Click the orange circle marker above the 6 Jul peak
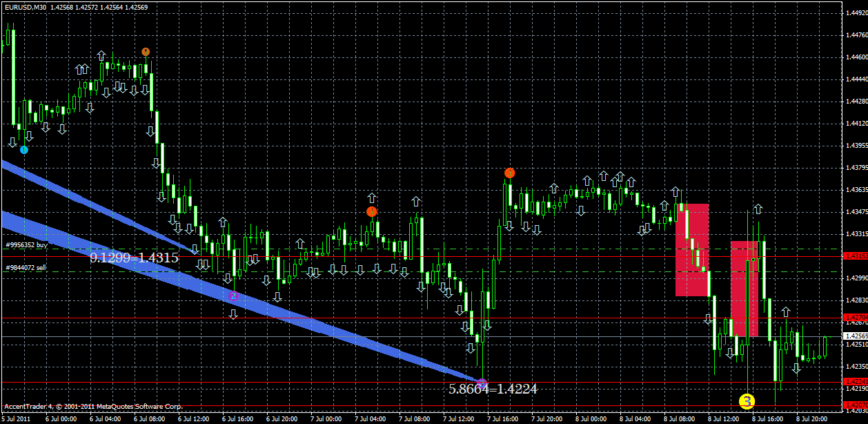The height and width of the screenshot is (424, 868). (x=146, y=51)
